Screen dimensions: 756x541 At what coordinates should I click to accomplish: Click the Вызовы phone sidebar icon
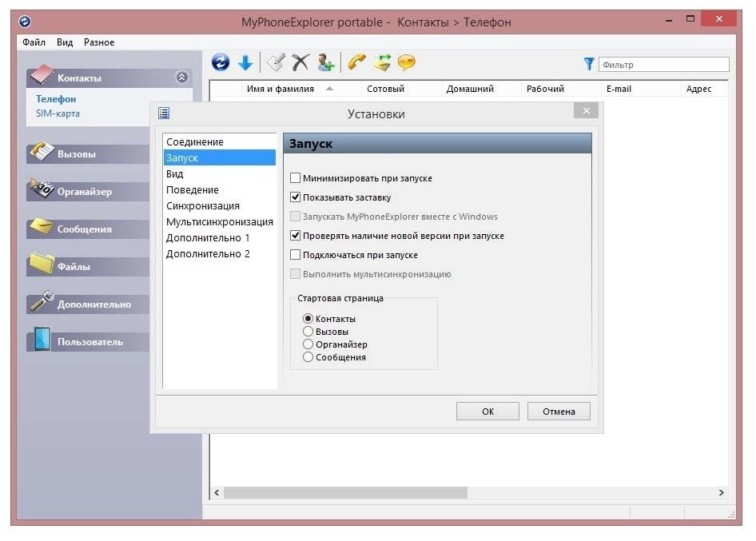(x=42, y=151)
